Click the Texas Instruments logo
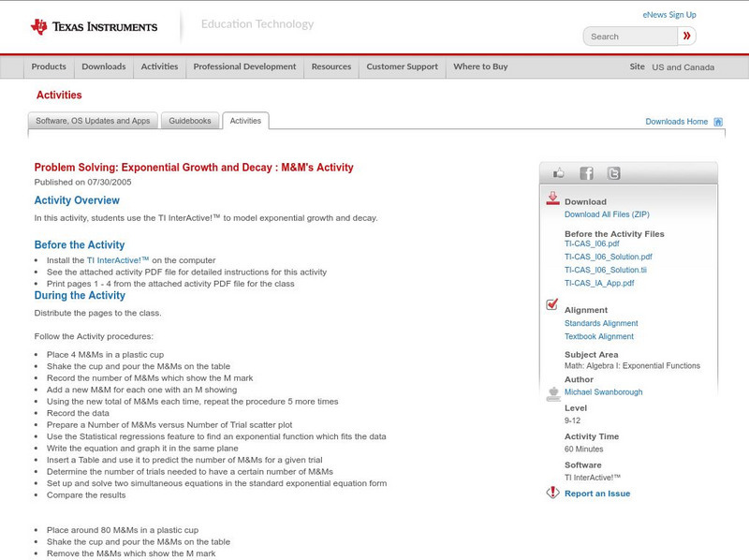Screen dimensions: 749x560 94,26
